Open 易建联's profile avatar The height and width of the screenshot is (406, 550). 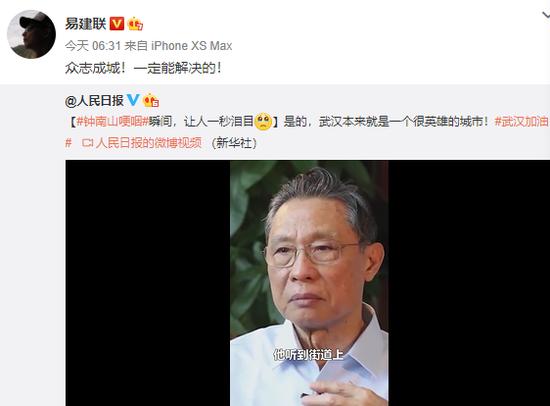[x=31, y=34]
